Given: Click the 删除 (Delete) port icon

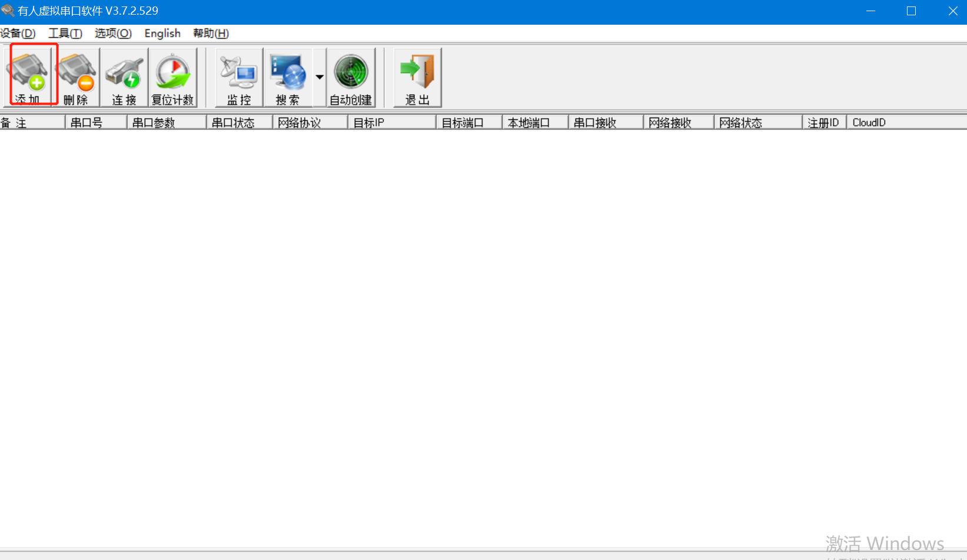Looking at the screenshot, I should [x=76, y=76].
